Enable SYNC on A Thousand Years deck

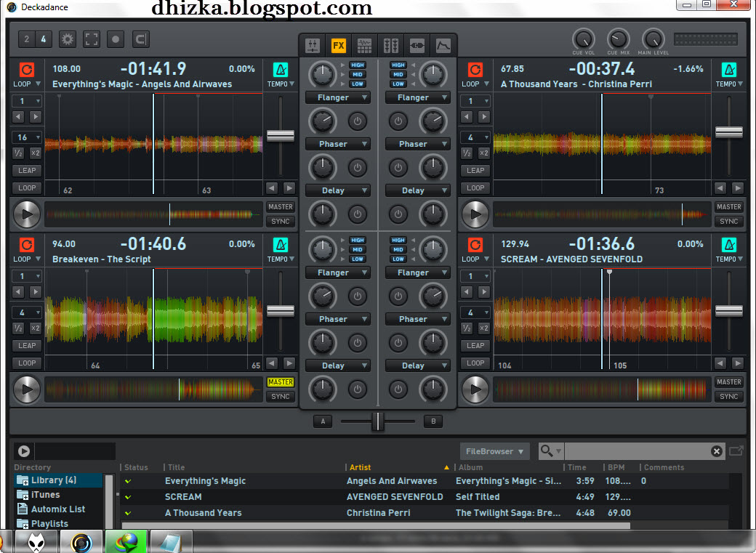pos(728,222)
